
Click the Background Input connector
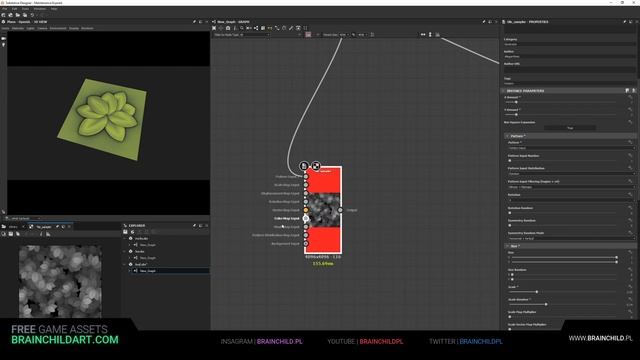coord(306,244)
